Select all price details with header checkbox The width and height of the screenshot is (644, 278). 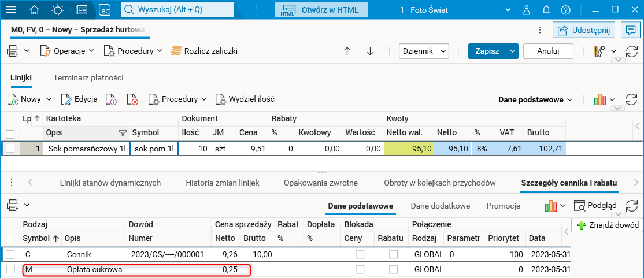tap(10, 239)
